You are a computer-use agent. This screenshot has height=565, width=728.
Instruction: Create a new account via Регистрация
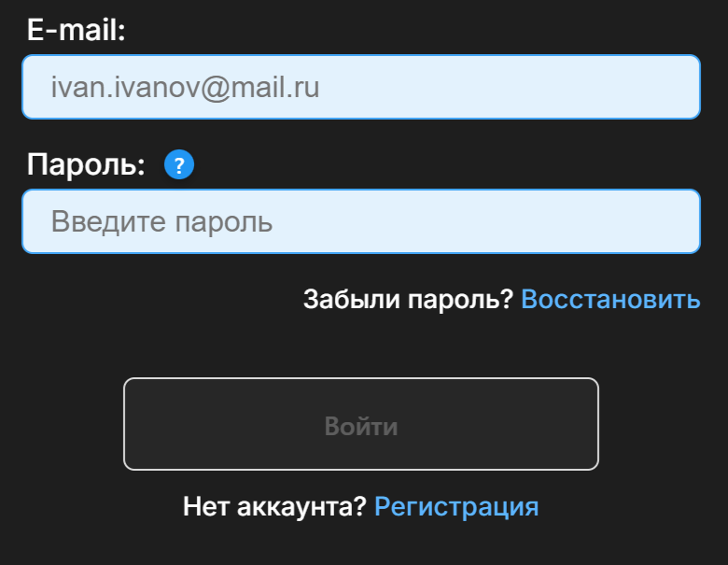[455, 507]
